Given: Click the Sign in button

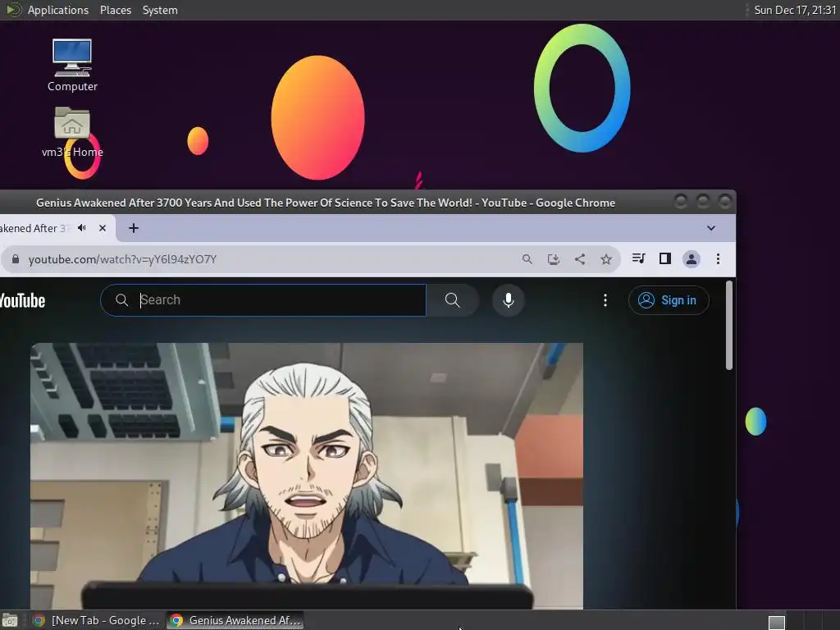Looking at the screenshot, I should click(669, 300).
